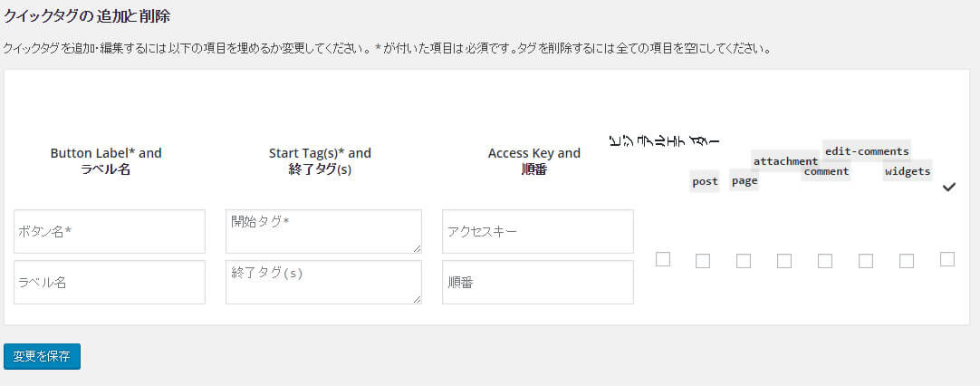Screen dimensions: 980x386
Task: Click the 開始タグ* text area
Action: (323, 231)
